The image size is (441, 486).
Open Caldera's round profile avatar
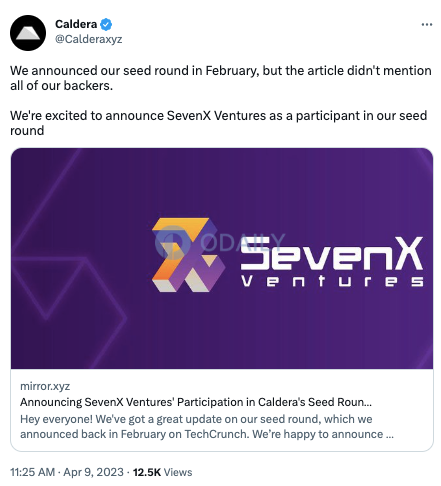click(x=28, y=33)
